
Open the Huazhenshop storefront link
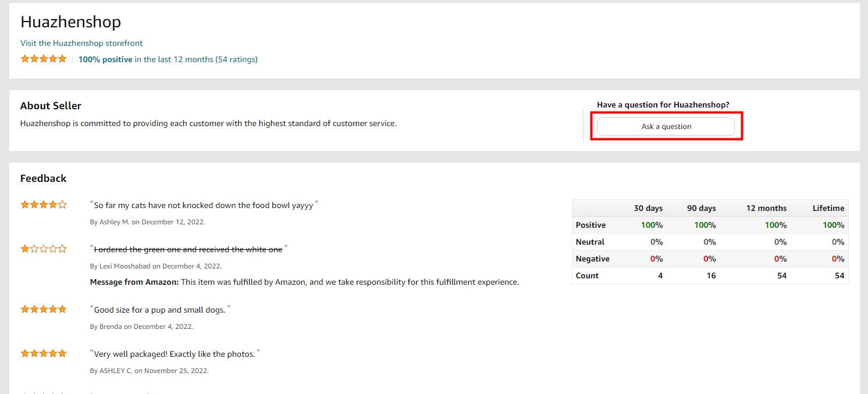pos(81,43)
